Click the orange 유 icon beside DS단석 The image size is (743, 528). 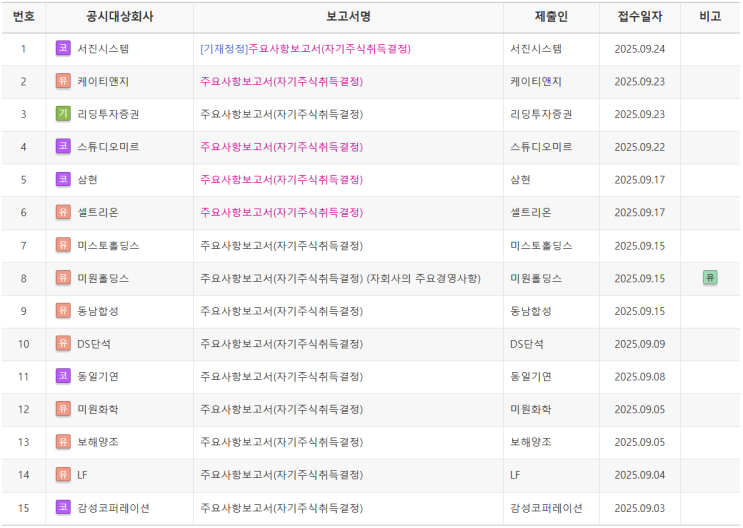pyautogui.click(x=63, y=343)
